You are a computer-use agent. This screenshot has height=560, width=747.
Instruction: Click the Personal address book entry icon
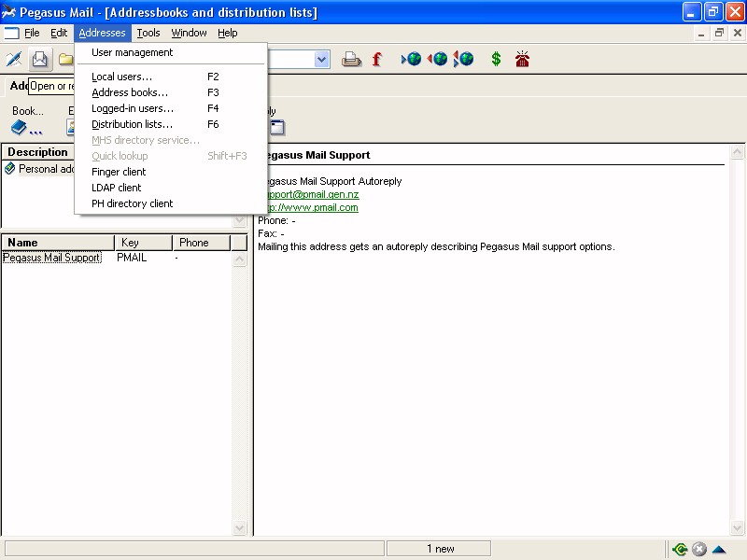tap(9, 169)
